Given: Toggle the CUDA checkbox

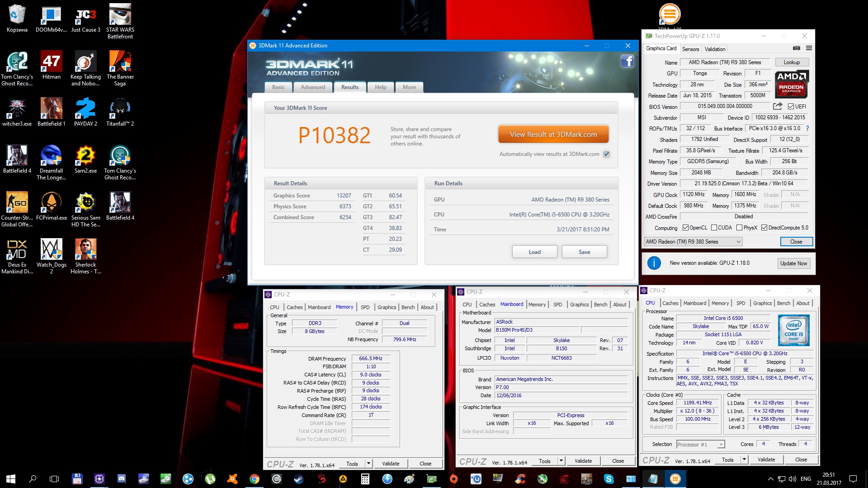Looking at the screenshot, I should pyautogui.click(x=714, y=228).
